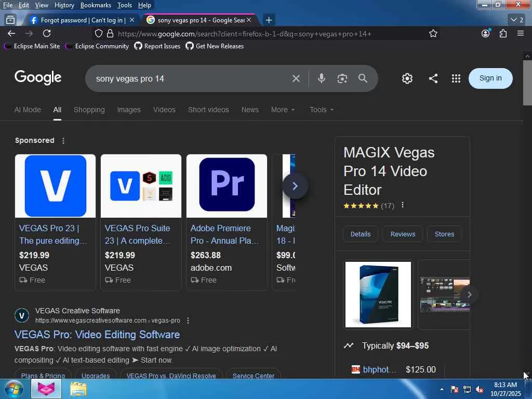This screenshot has height=399, width=532.
Task: Click the Sign in button
Action: (490, 78)
